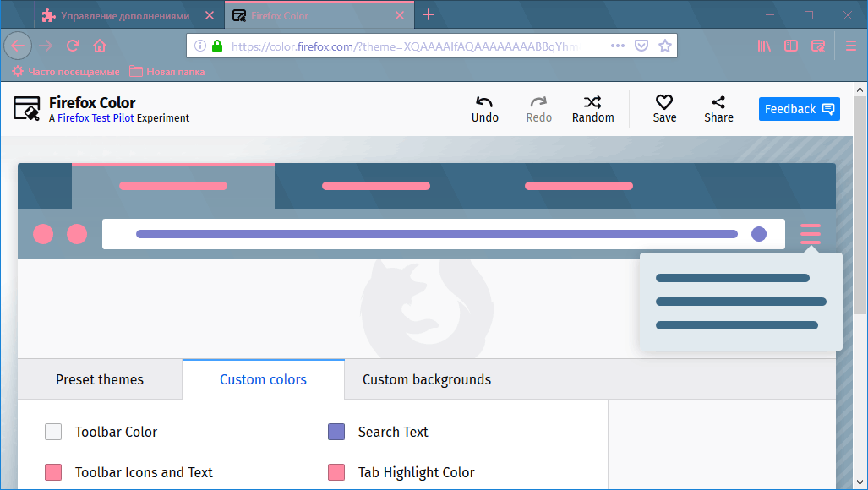Click the Toolbar Icons and Text label
This screenshot has height=490, width=868.
coord(144,473)
